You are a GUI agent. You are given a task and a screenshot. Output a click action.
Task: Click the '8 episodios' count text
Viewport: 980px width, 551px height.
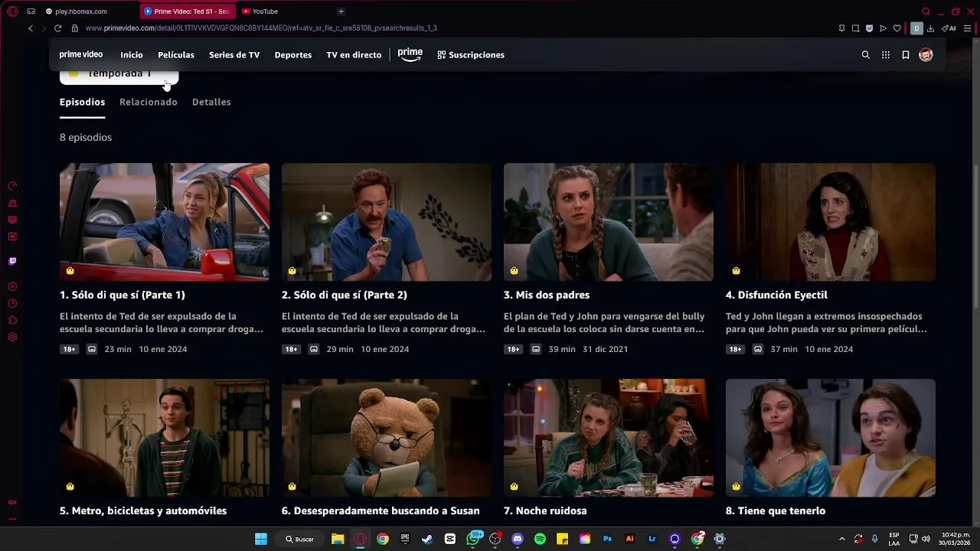[86, 138]
